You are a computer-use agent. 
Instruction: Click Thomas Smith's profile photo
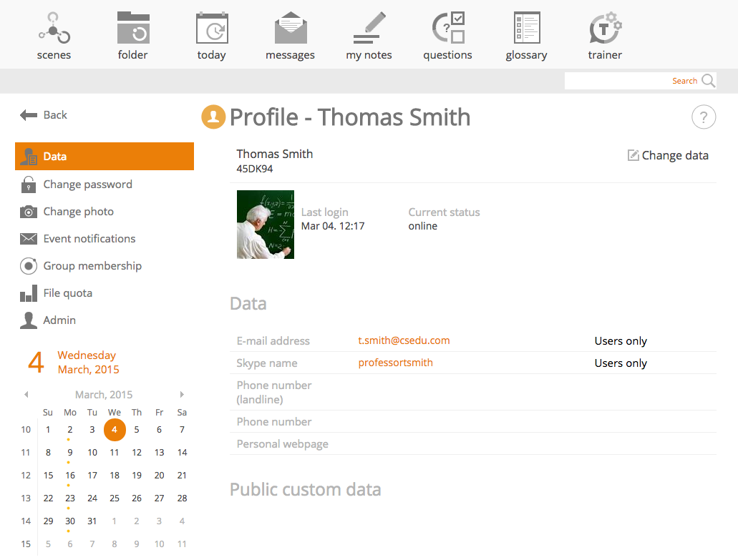[266, 224]
